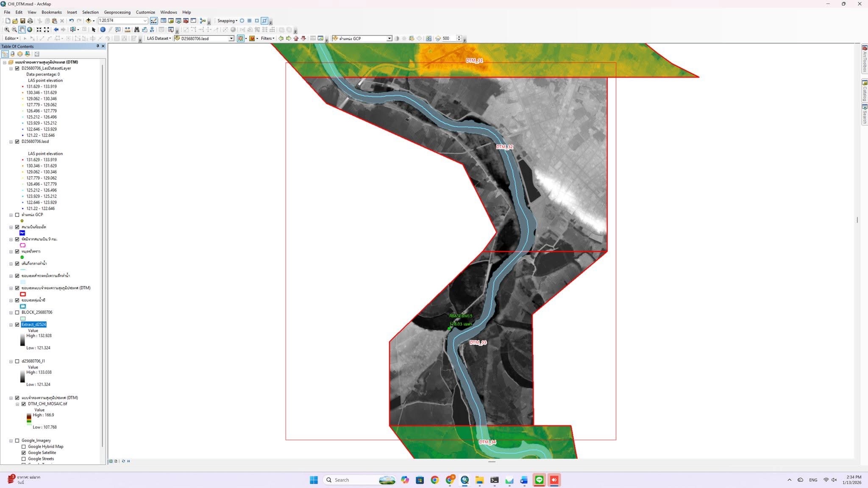Go back to previous extent arrow
Image resolution: width=868 pixels, height=488 pixels.
pos(56,30)
